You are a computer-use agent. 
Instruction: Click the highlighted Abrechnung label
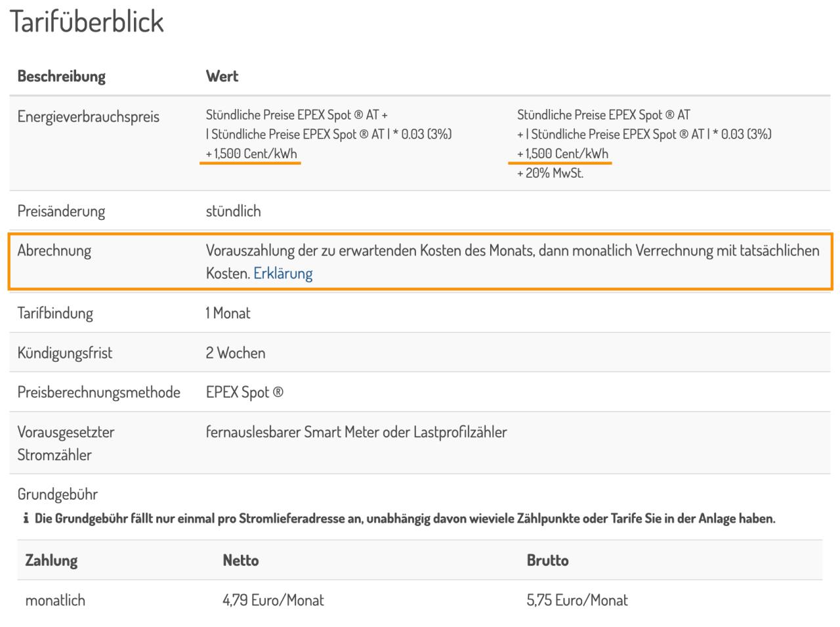(54, 251)
